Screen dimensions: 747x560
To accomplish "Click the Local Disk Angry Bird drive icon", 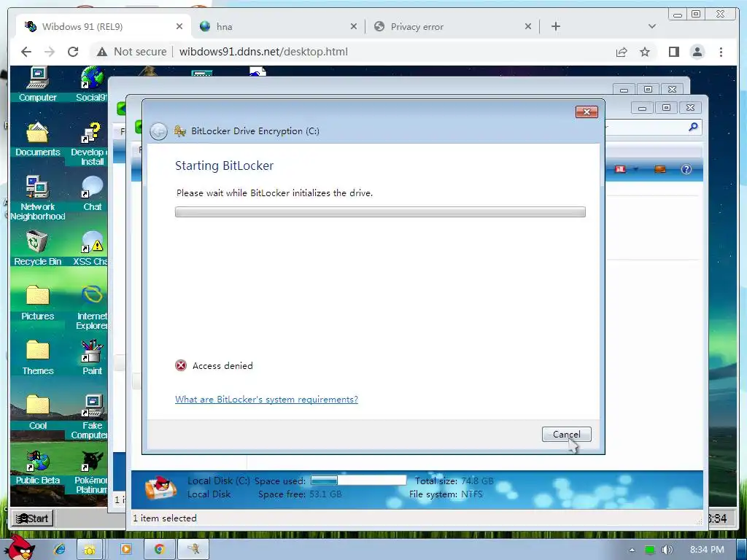I will click(x=160, y=488).
